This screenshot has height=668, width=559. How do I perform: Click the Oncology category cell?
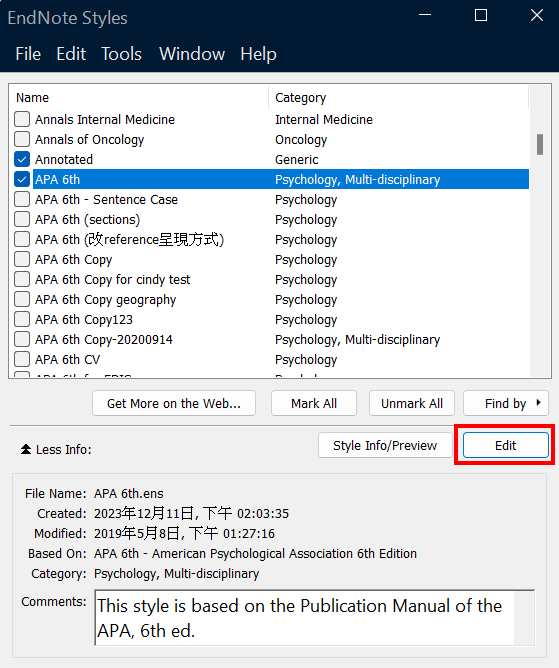[x=301, y=139]
